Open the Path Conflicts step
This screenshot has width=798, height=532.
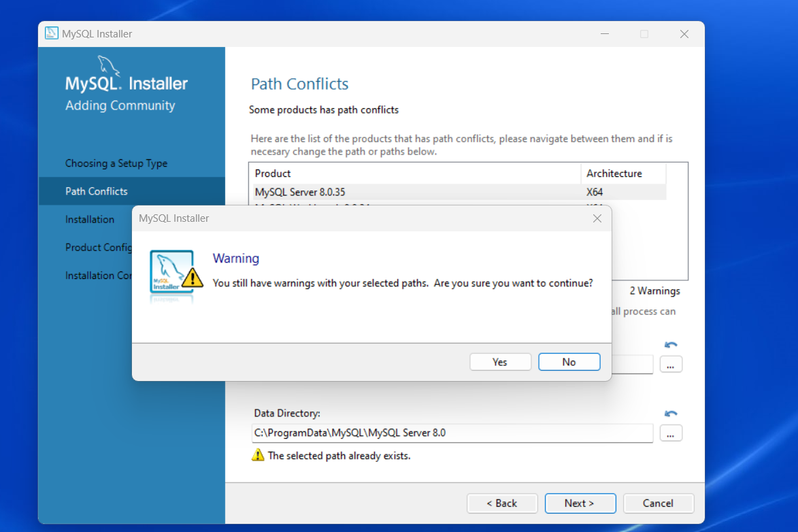[x=131, y=191]
